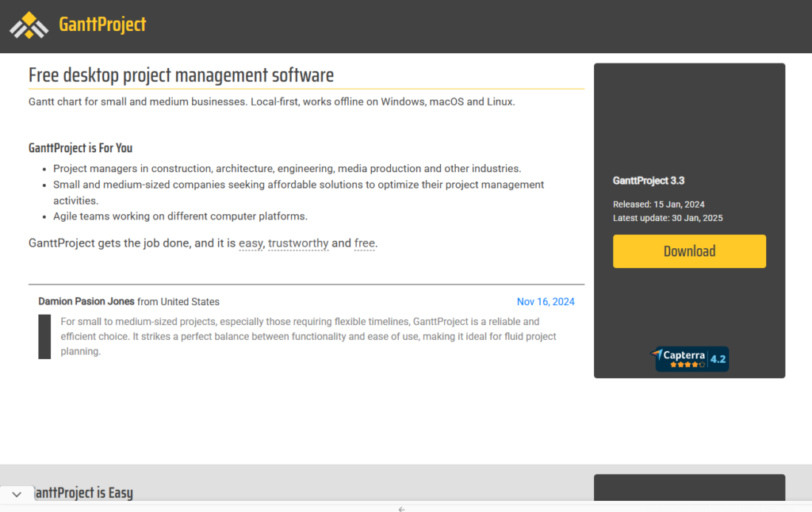
Task: Click the left arrow at bottom center
Action: [401, 509]
